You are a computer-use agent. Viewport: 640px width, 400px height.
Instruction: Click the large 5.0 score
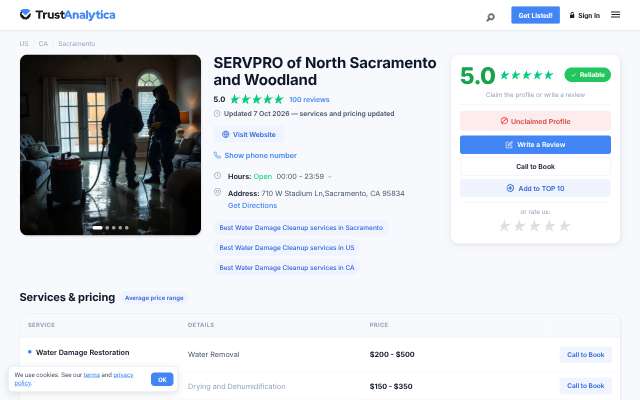[x=477, y=76]
